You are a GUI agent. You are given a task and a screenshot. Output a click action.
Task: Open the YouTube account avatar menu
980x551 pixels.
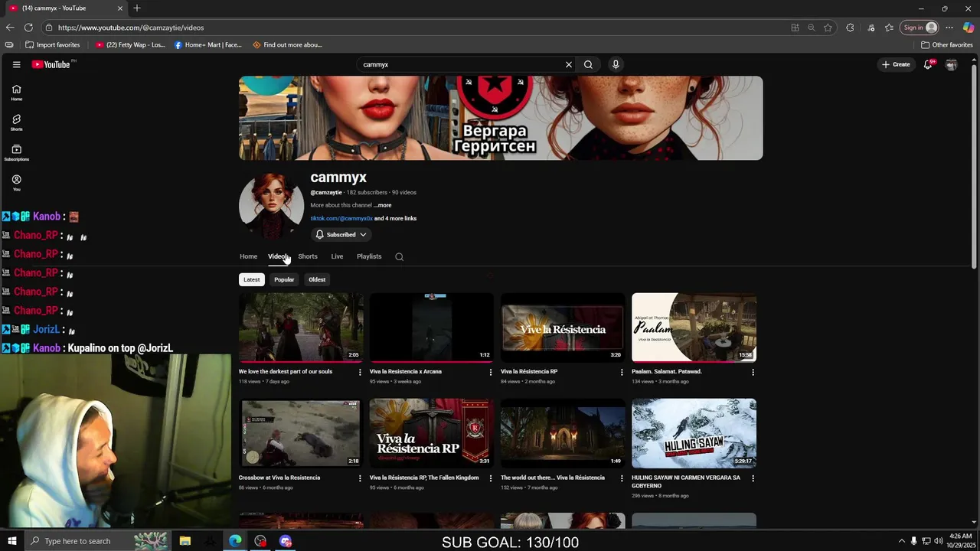951,65
